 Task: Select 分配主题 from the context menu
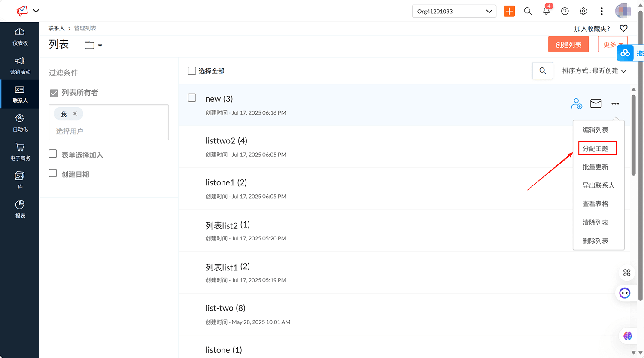pyautogui.click(x=595, y=149)
